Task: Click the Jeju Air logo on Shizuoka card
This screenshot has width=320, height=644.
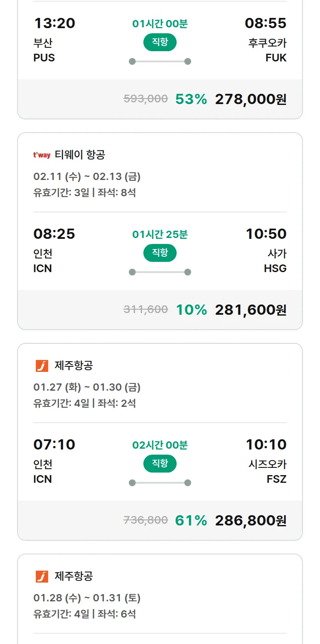Action: point(42,366)
